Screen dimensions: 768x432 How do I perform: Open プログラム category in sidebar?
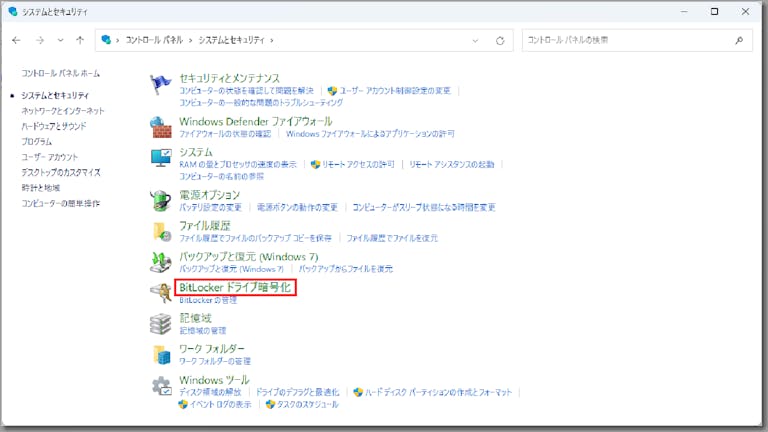[36, 142]
